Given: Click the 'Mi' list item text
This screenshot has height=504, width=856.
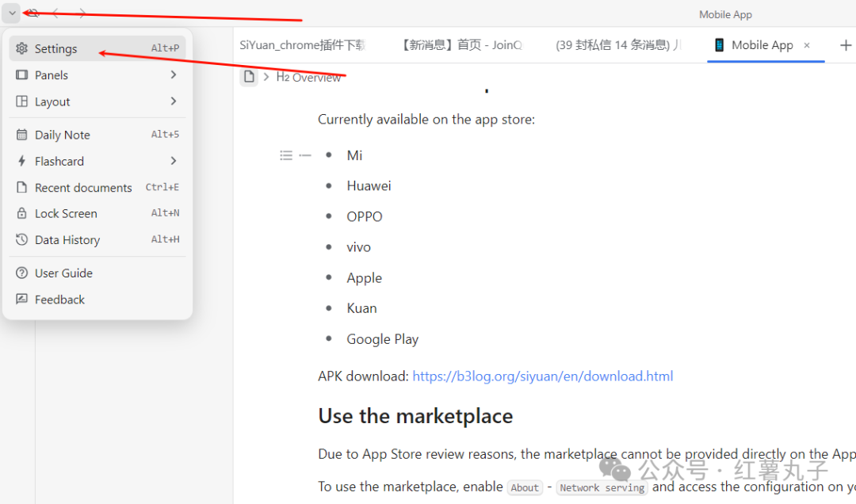Looking at the screenshot, I should click(x=354, y=155).
